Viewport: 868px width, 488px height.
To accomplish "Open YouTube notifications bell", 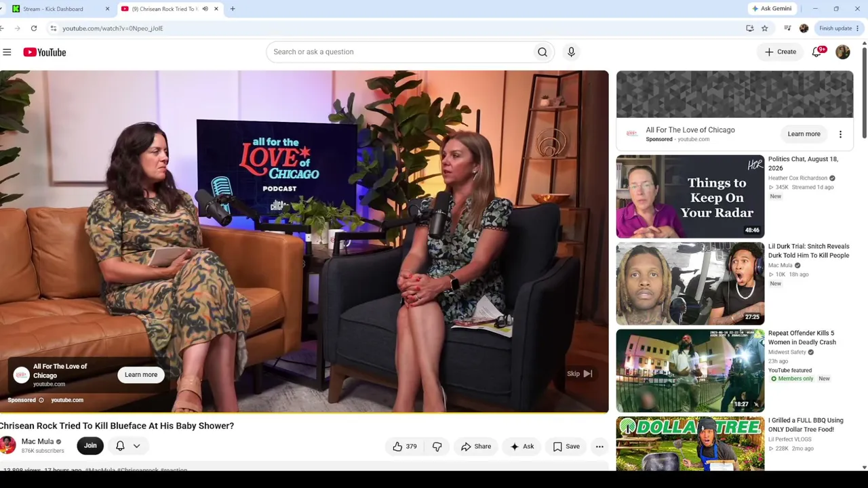I will click(x=817, y=52).
